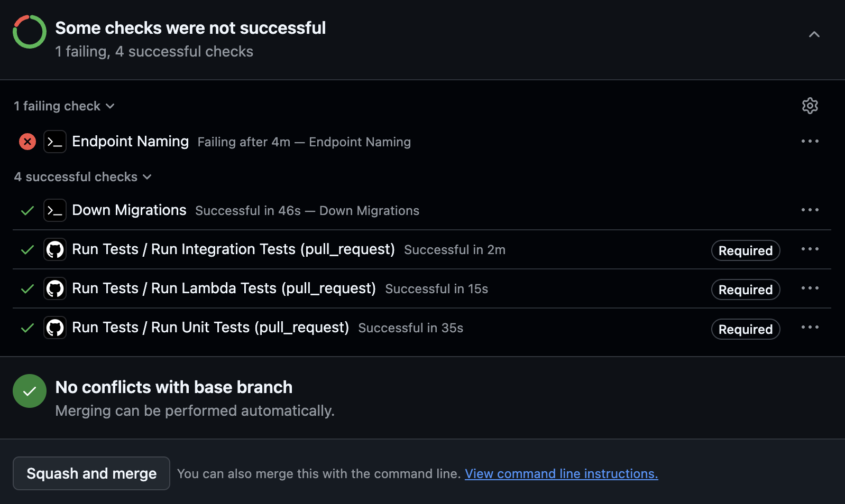The width and height of the screenshot is (845, 504).
Task: Collapse the 4 successful checks group
Action: coord(82,177)
